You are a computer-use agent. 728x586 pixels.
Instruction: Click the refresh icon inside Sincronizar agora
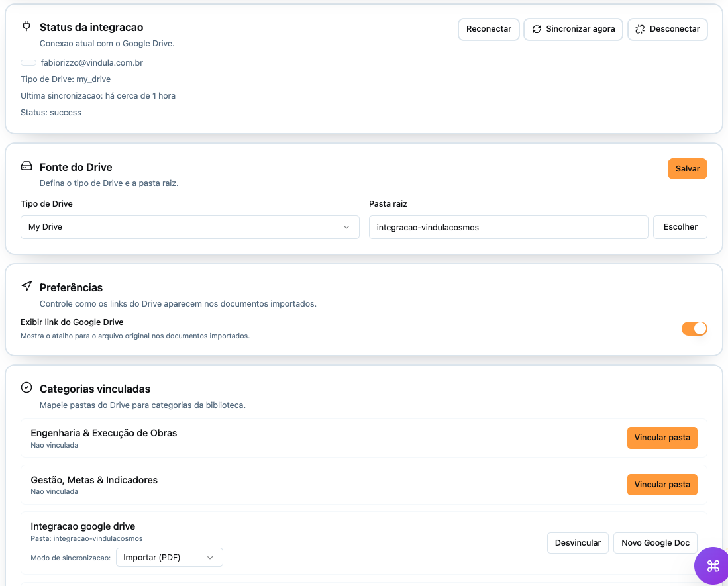pyautogui.click(x=537, y=29)
